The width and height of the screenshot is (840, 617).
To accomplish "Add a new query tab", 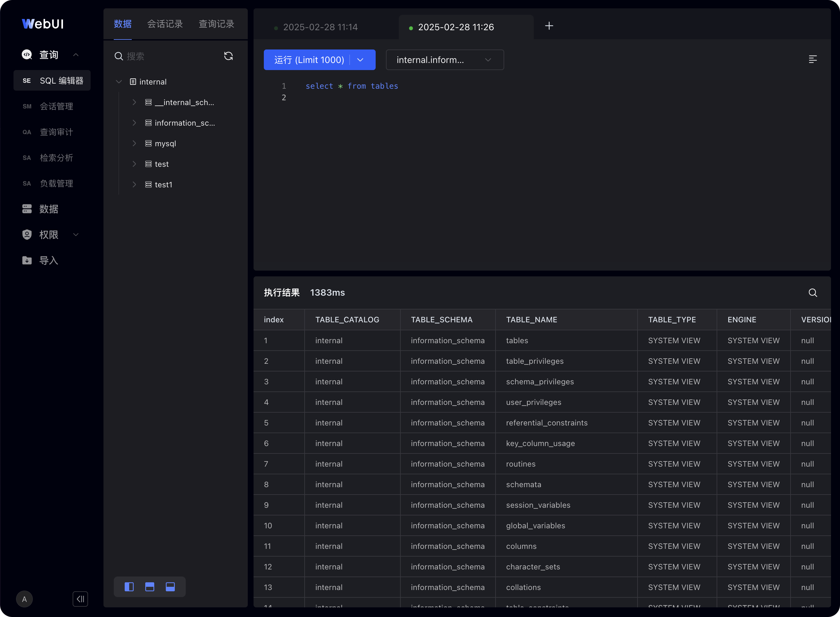I will pyautogui.click(x=549, y=26).
